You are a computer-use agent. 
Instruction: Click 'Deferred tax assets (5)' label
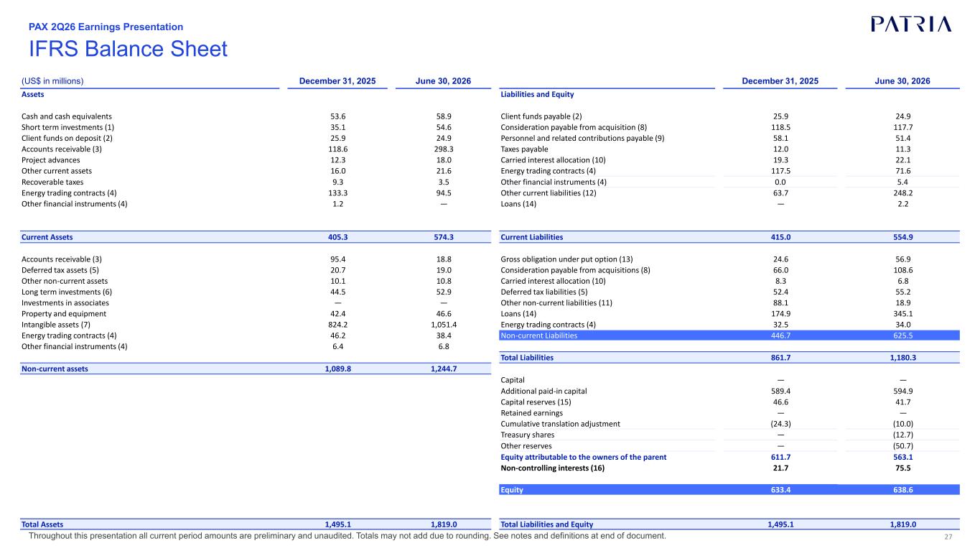coord(60,270)
